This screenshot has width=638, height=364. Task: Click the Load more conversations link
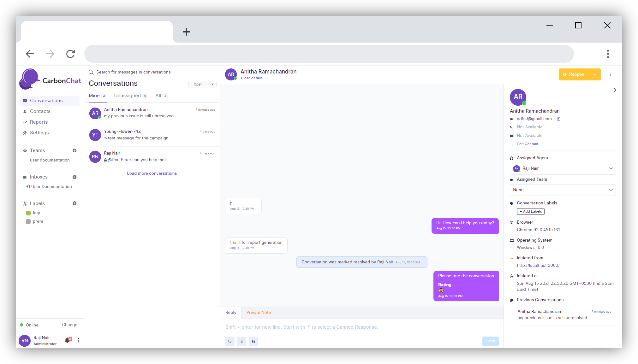152,173
